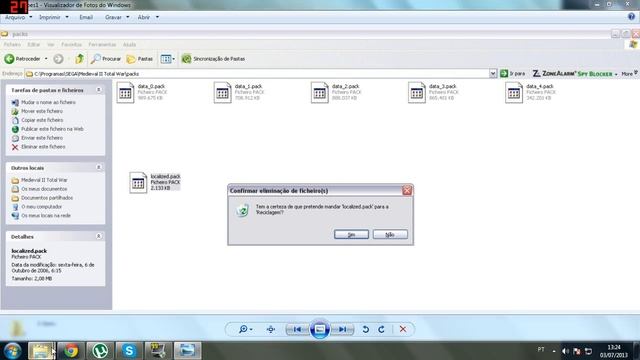Show hidden tray icons arrow
The height and width of the screenshot is (360, 640).
(x=554, y=351)
